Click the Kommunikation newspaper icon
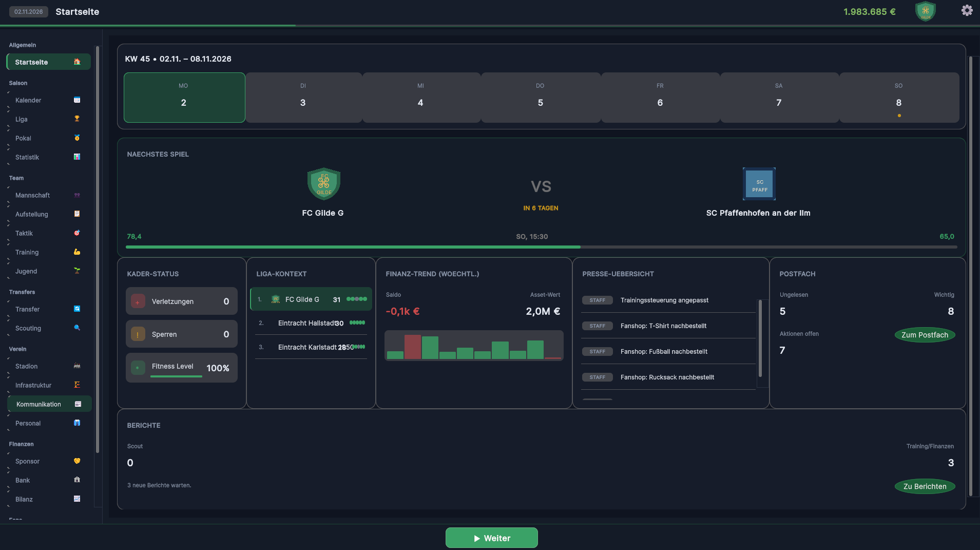Screen dimensions: 980x550 click(78, 404)
